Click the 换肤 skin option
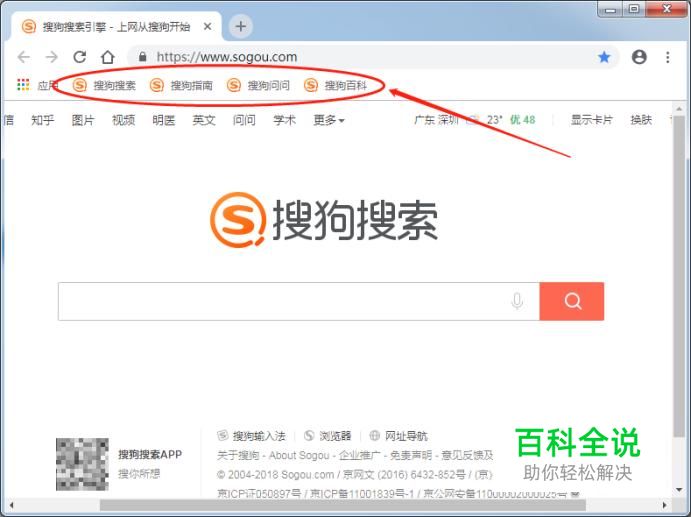Screen dimensions: 691x517 point(641,120)
